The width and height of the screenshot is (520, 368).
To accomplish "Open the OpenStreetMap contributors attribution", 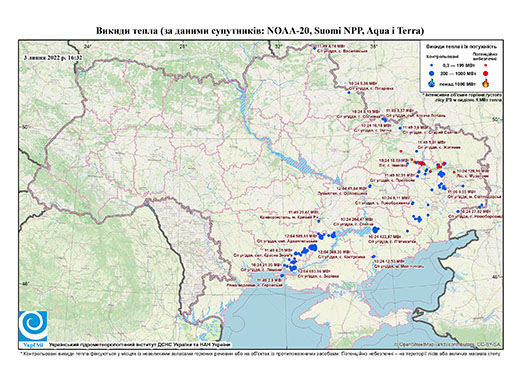I will pyautogui.click(x=448, y=344).
